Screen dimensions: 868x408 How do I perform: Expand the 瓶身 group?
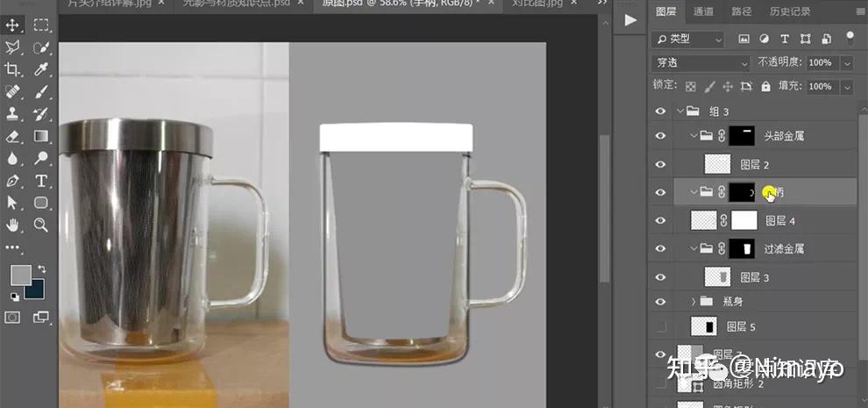(x=693, y=302)
